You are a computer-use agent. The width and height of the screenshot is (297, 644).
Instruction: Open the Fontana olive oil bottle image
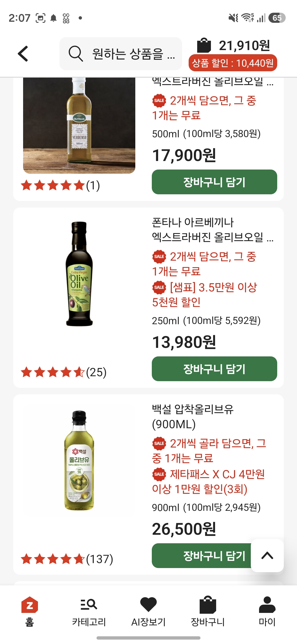(x=79, y=274)
